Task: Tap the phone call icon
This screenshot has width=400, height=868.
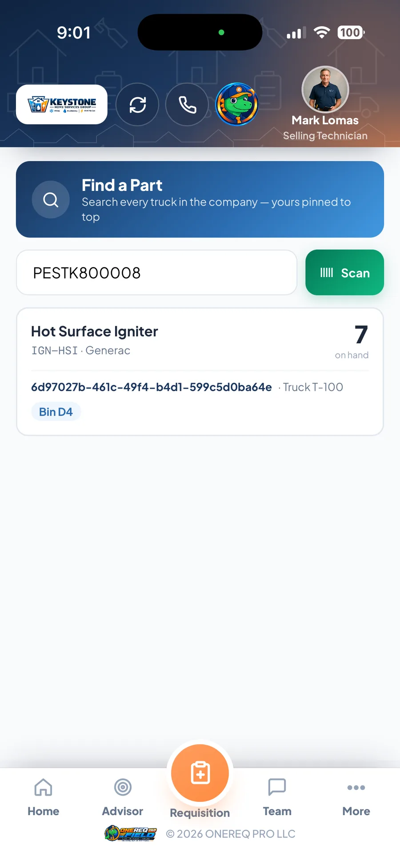Action: (x=187, y=105)
